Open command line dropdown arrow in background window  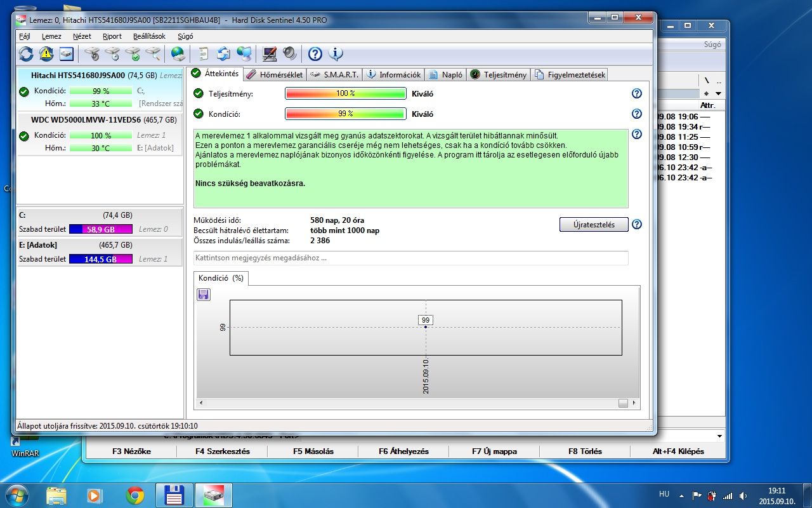point(719,436)
